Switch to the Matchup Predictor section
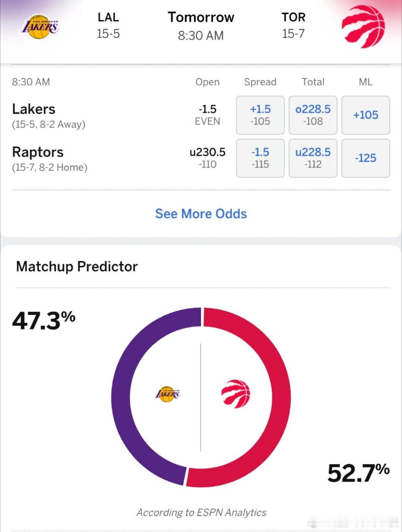This screenshot has width=402, height=532. coord(76,266)
